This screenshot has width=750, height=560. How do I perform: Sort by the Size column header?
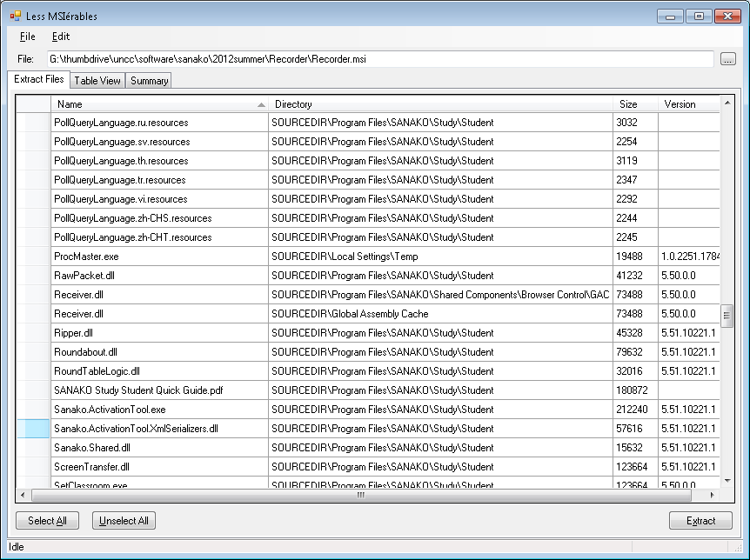click(635, 104)
